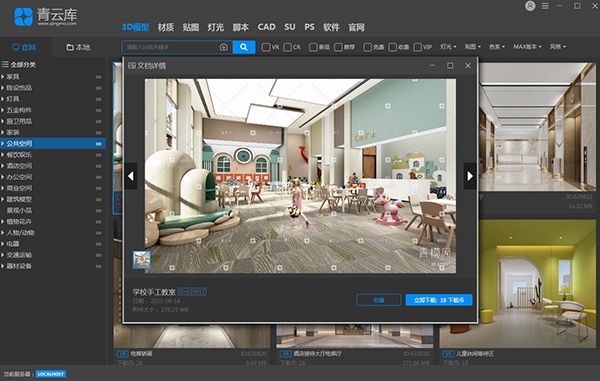600x381 pixels.
Task: Click the 收藏 button in dialog
Action: 379,300
